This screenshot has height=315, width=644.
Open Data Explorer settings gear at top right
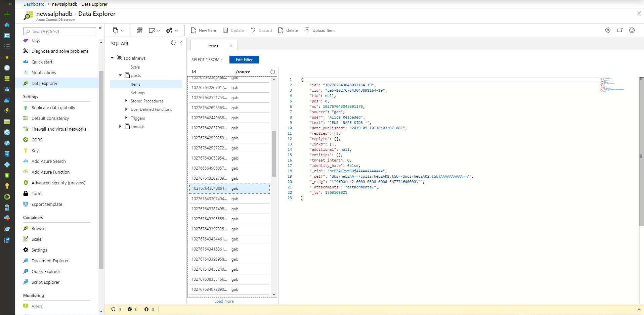608,30
